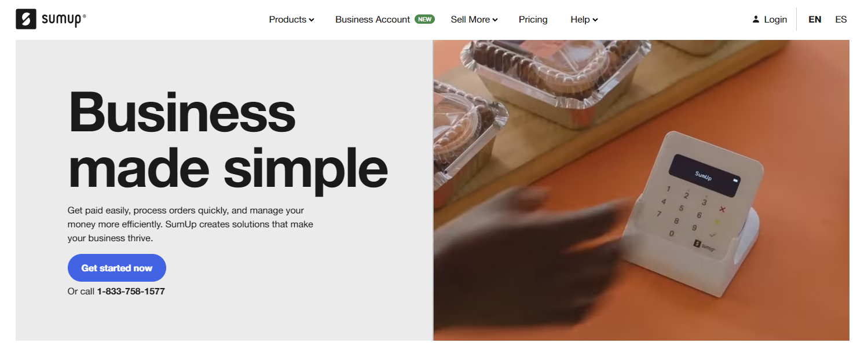Click the user profile icon beside Login

pyautogui.click(x=756, y=20)
